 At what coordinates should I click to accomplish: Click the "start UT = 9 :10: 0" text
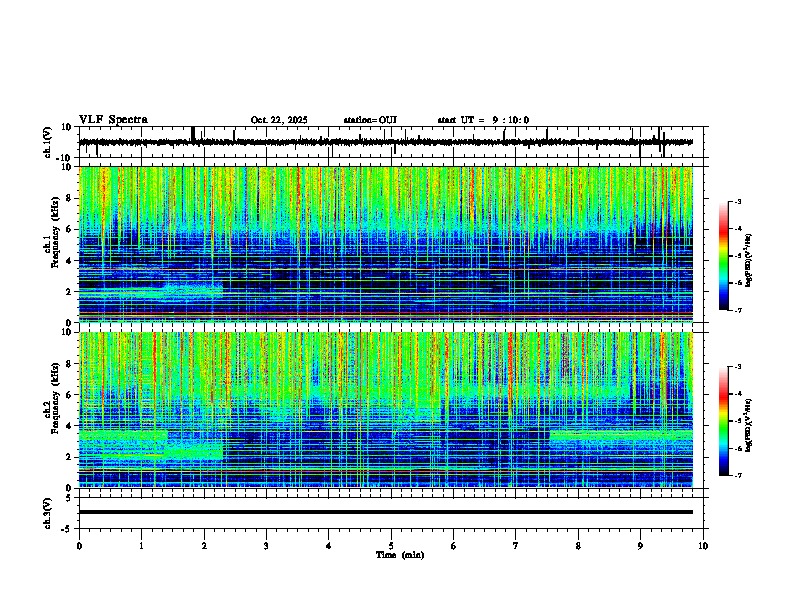[x=483, y=120]
